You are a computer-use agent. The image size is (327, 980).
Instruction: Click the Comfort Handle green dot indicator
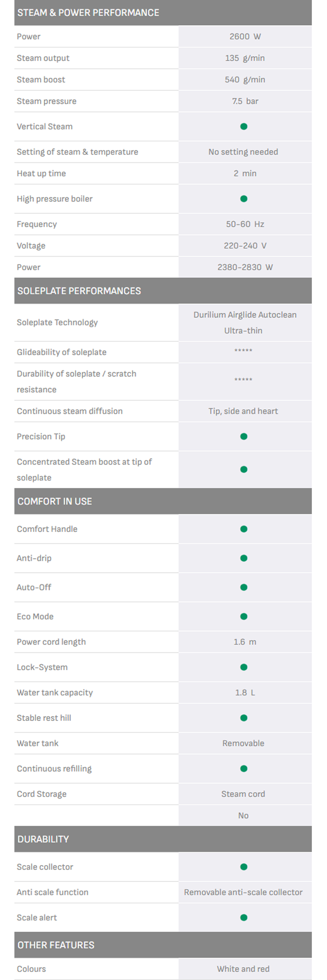tap(244, 529)
